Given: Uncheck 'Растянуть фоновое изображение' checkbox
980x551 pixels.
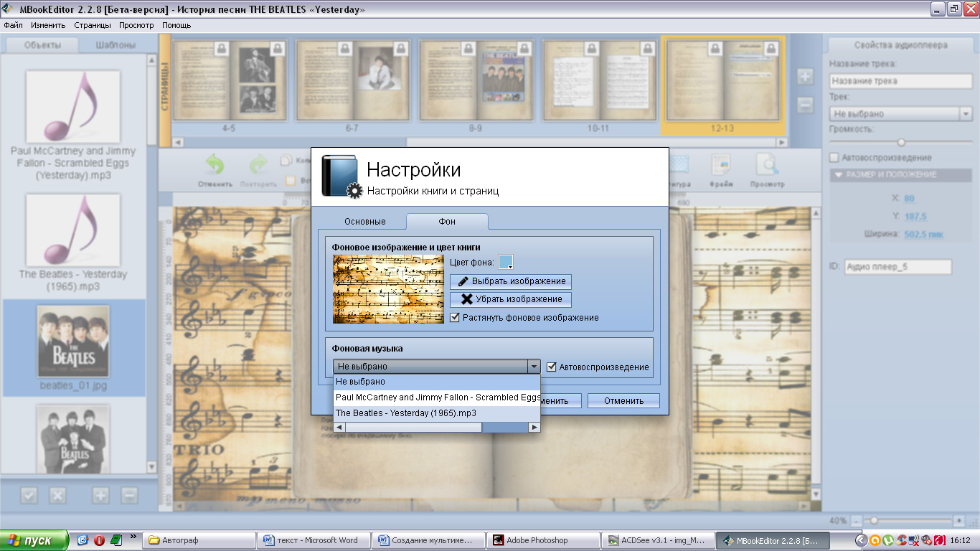Looking at the screenshot, I should (x=455, y=317).
